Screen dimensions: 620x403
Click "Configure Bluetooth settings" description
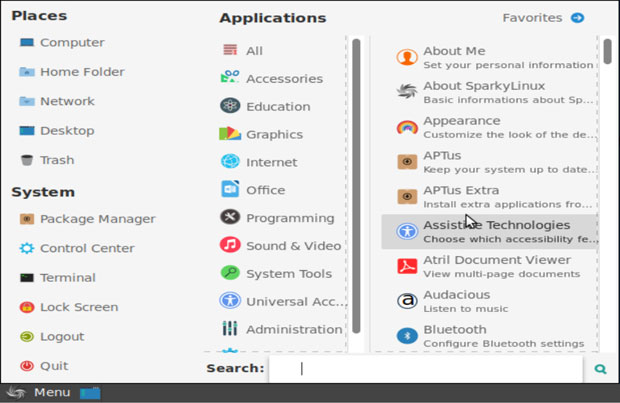504,343
